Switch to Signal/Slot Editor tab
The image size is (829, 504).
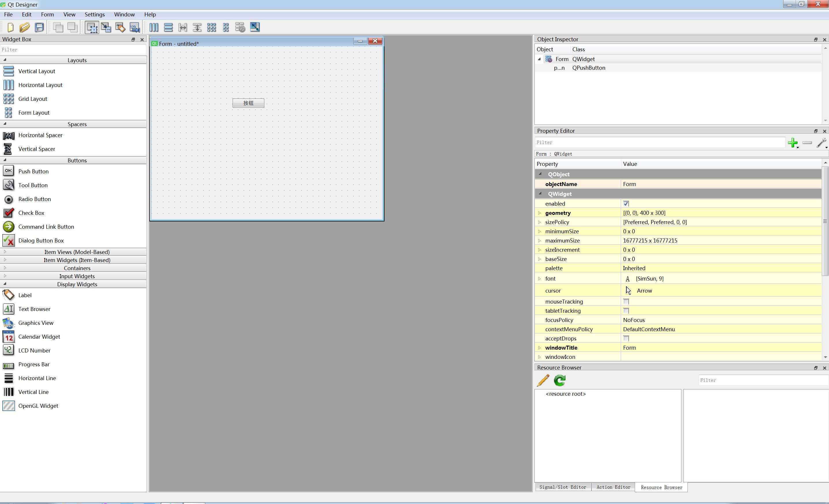point(563,487)
